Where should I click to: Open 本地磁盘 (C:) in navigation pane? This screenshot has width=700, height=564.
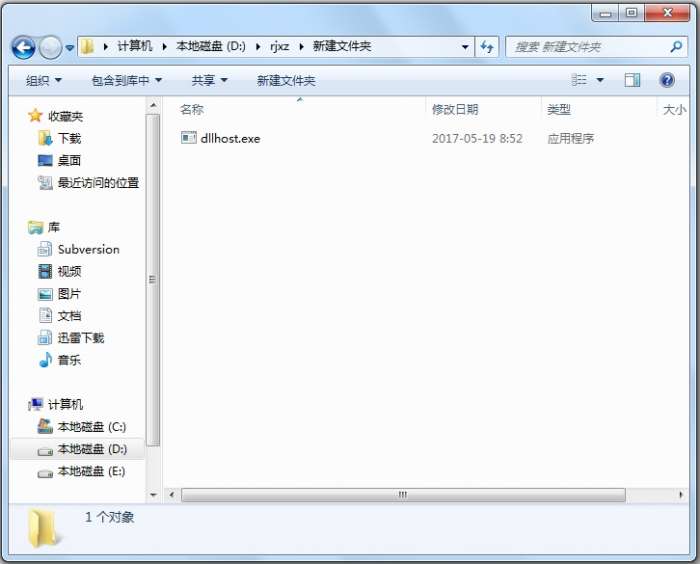[92, 427]
